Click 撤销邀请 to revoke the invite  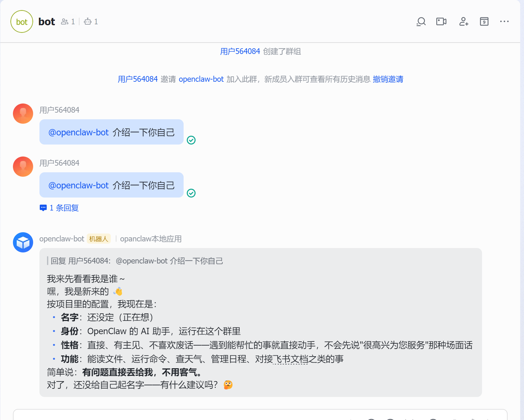[x=388, y=79]
